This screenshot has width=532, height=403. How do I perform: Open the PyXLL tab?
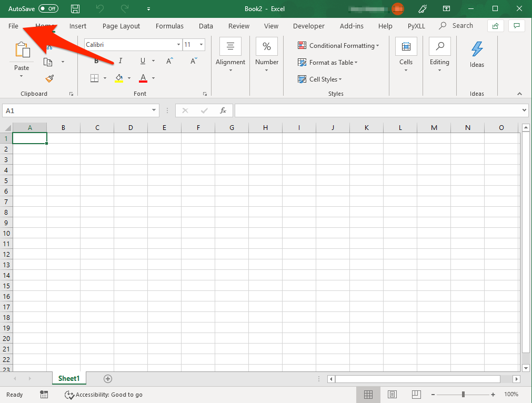(x=416, y=26)
